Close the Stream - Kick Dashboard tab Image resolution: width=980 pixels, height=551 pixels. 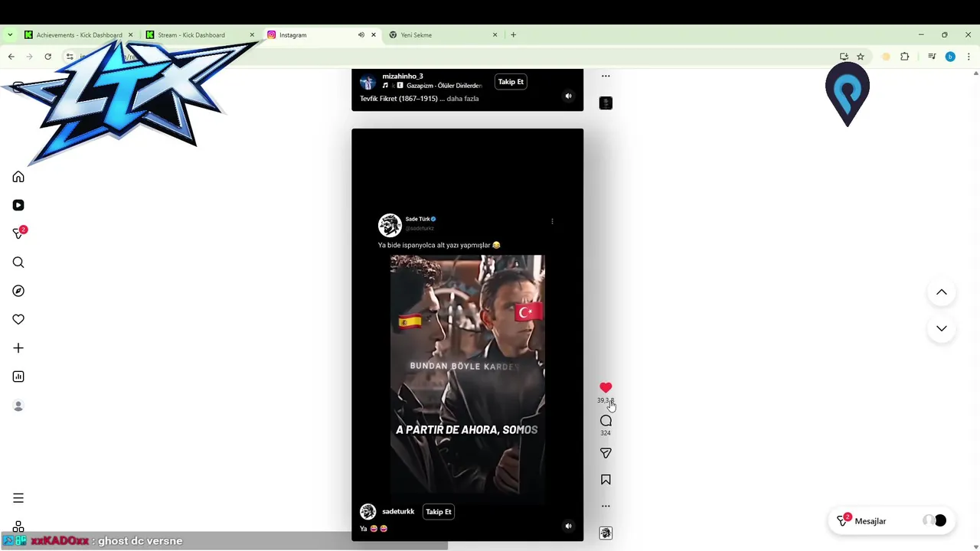point(252,34)
